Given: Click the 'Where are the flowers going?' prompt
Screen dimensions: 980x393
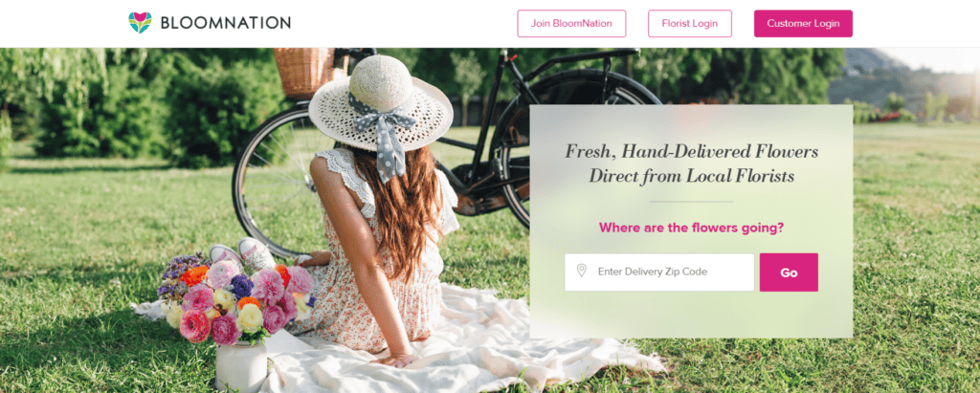Looking at the screenshot, I should click(691, 228).
